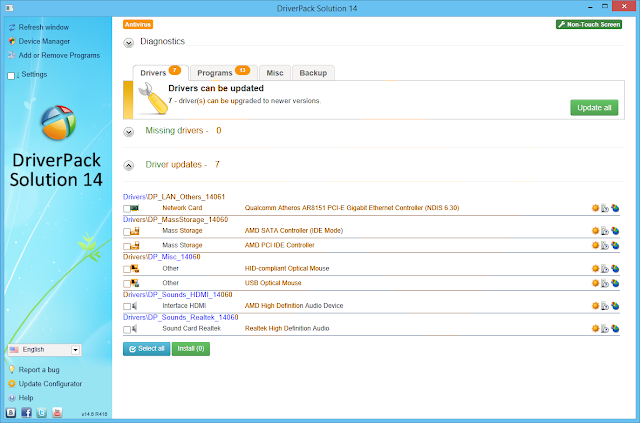The height and width of the screenshot is (423, 640).
Task: Open the Update Configurator link
Action: point(50,384)
